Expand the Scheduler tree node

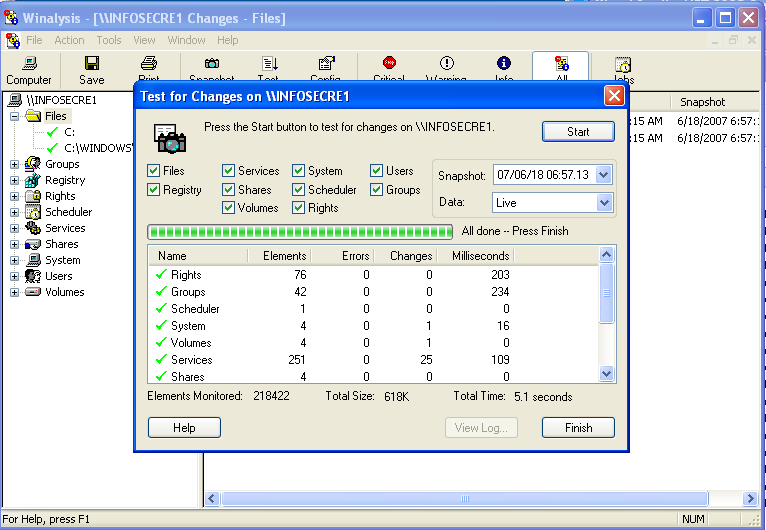(x=15, y=212)
